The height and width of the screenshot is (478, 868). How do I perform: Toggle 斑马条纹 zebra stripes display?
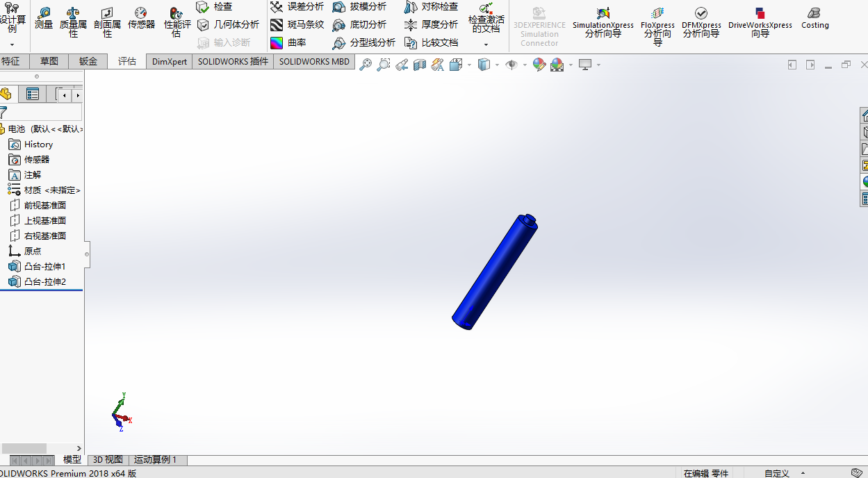click(297, 25)
